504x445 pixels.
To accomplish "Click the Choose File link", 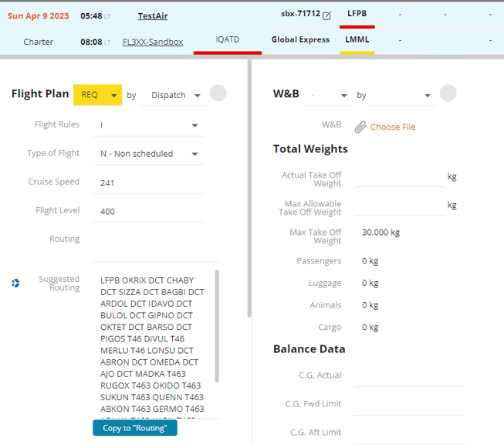I will [392, 127].
